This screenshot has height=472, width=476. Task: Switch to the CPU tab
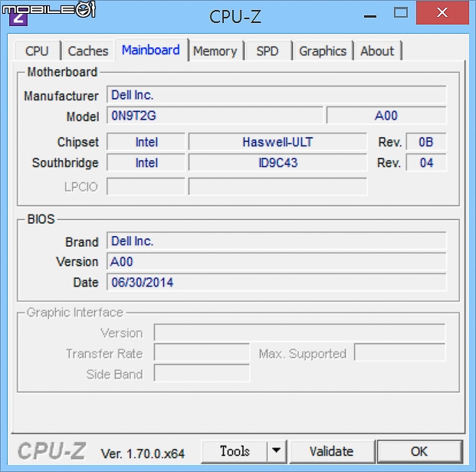click(x=37, y=51)
